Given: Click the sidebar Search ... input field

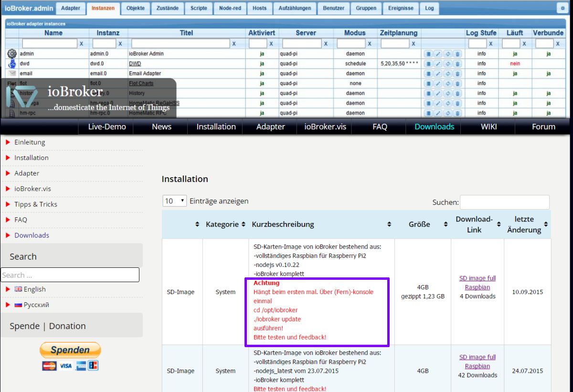Looking at the screenshot, I should click(70, 275).
